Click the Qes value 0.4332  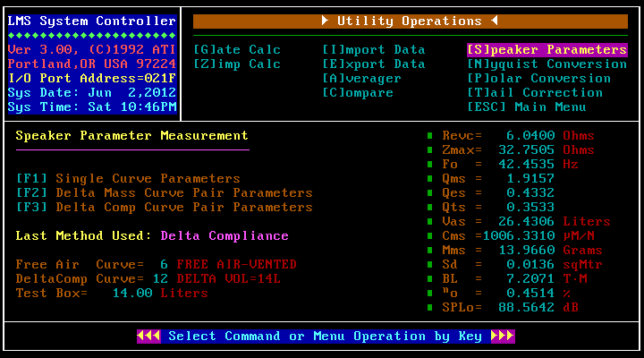click(x=530, y=193)
